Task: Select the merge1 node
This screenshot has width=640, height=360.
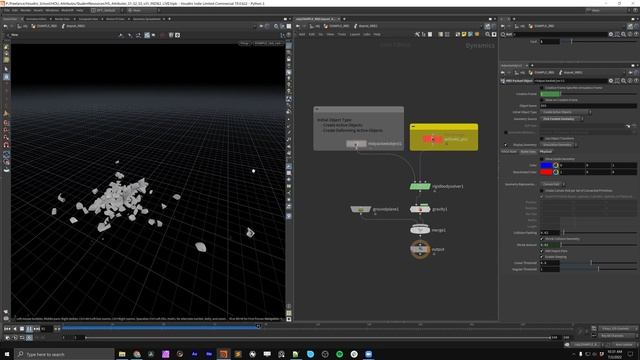Action: pos(420,230)
